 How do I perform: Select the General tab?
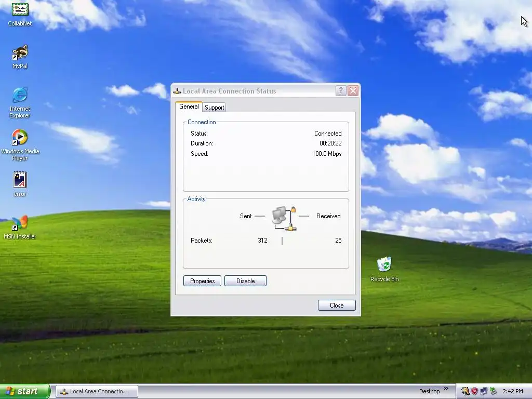pos(189,107)
